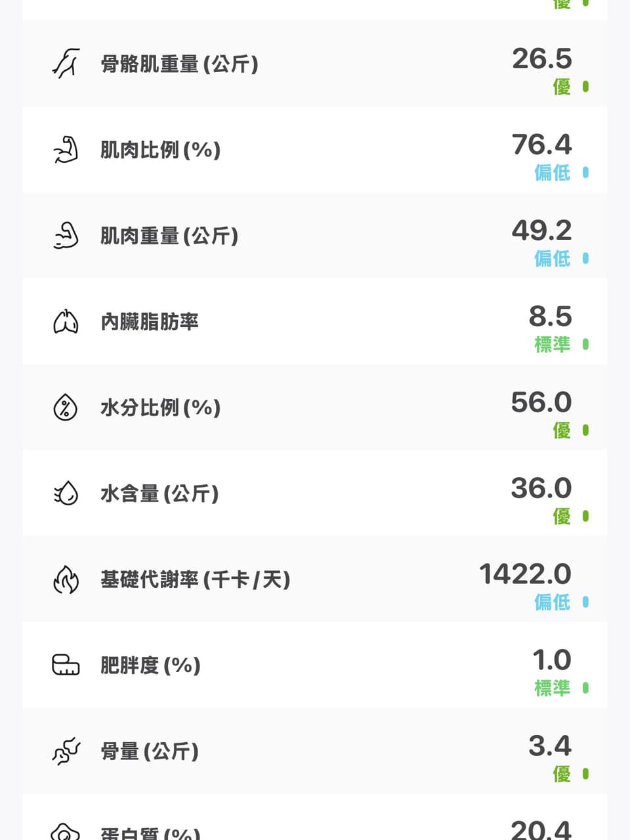
Task: Tap the 標準 status under 8.5
Action: 552,345
